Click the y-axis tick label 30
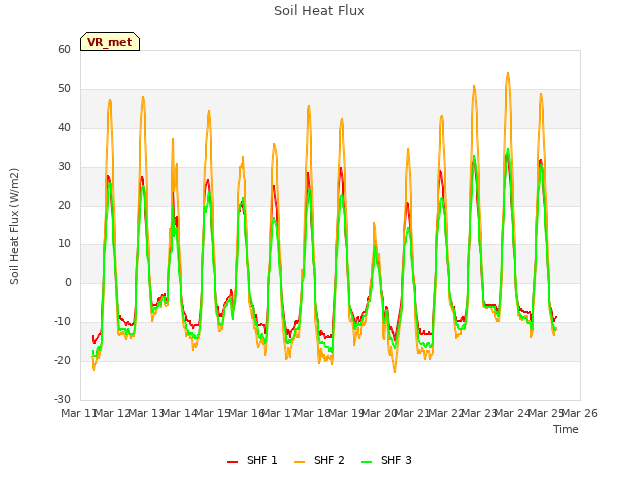Screen dimensions: 640x480 (x=64, y=167)
